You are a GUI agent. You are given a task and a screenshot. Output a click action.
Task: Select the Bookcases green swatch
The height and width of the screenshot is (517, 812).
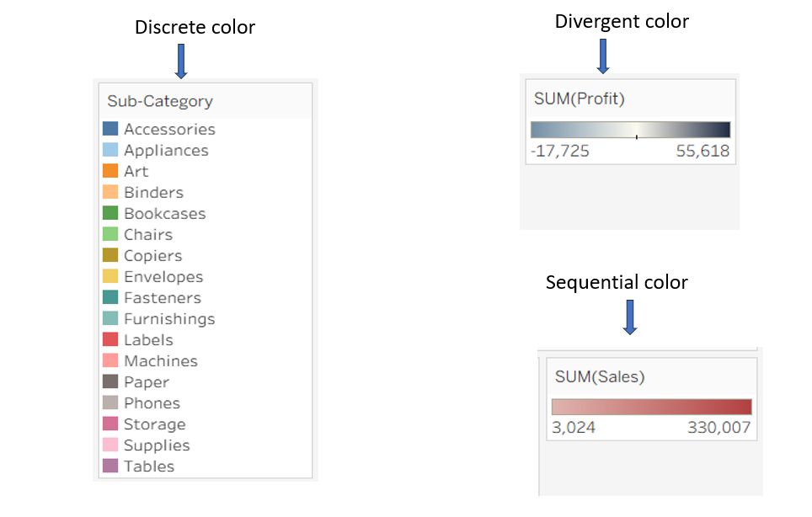[x=110, y=213]
